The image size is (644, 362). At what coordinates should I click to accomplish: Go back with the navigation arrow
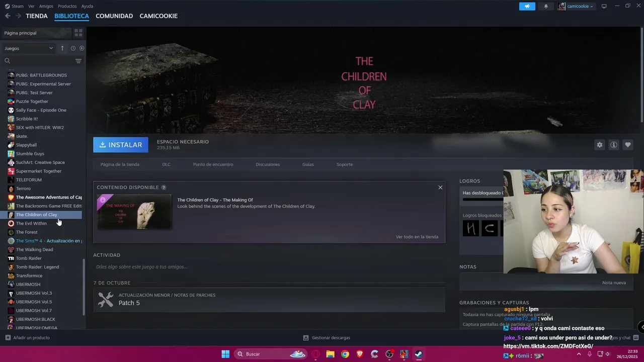[8, 16]
